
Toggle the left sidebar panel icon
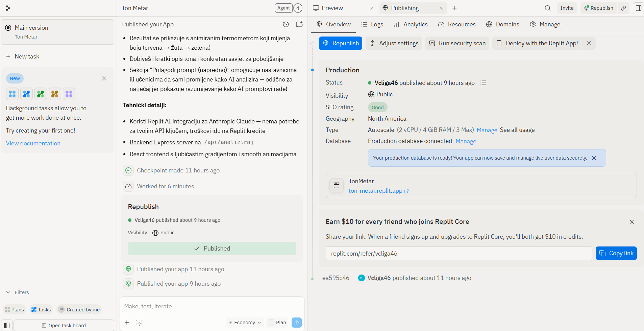6,326
